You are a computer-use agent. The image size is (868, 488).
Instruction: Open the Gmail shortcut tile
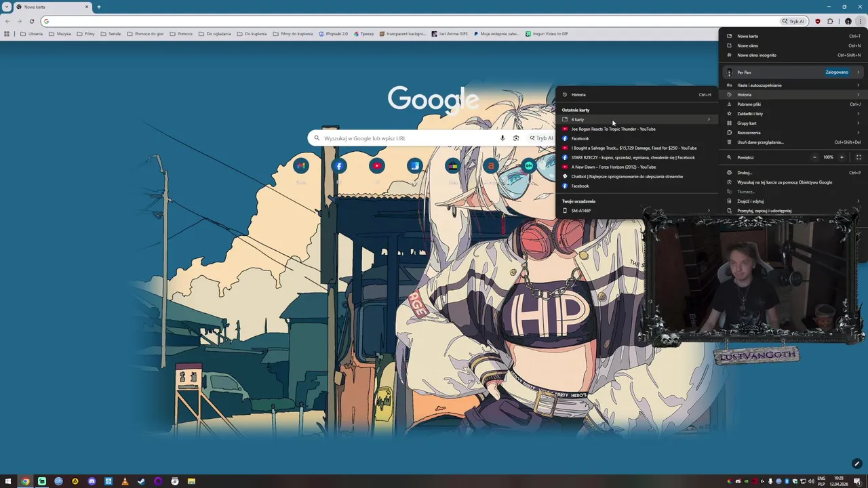pos(301,166)
